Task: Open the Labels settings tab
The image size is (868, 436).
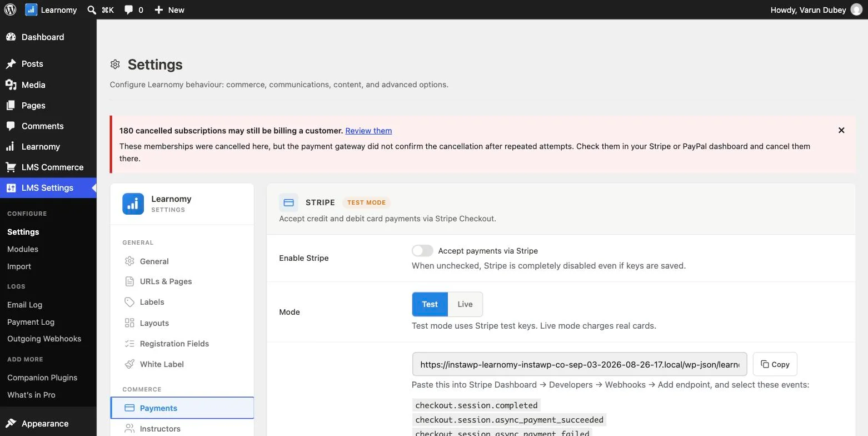Action: [182, 302]
